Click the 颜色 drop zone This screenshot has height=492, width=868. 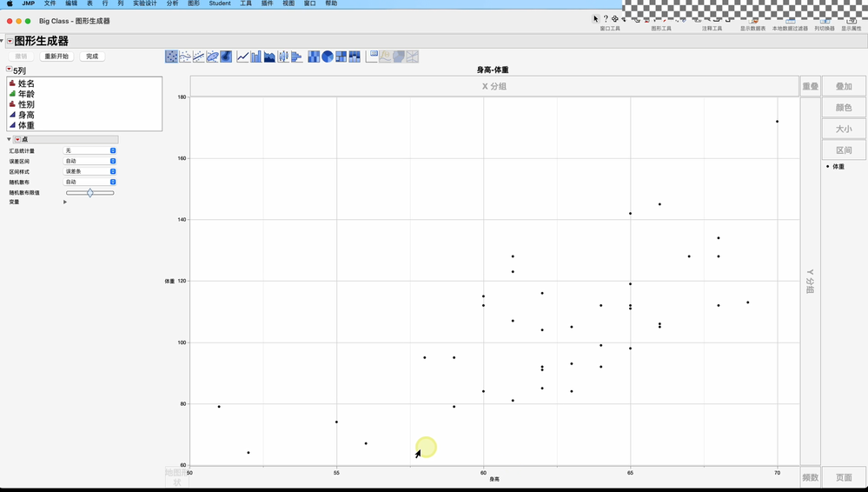[844, 108]
